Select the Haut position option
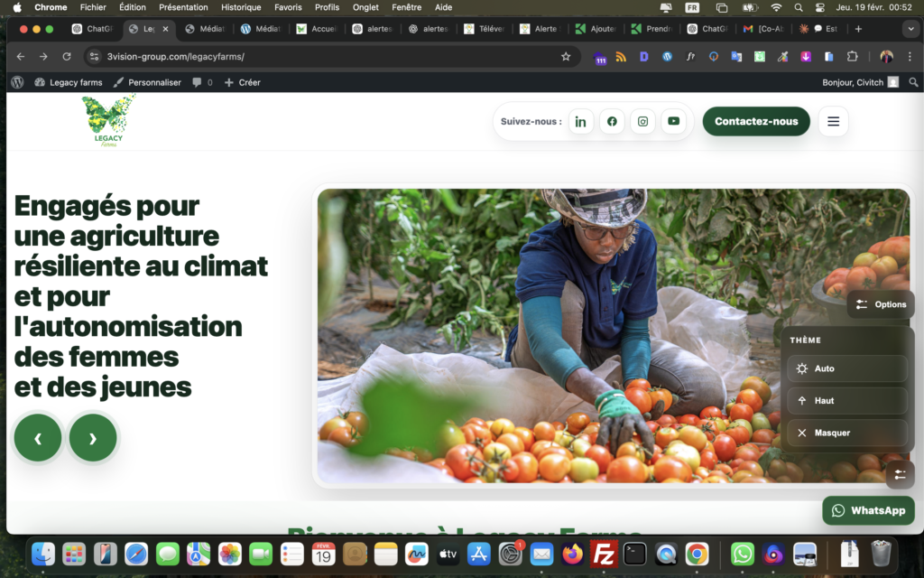Screen dimensions: 924x578 click(x=846, y=400)
